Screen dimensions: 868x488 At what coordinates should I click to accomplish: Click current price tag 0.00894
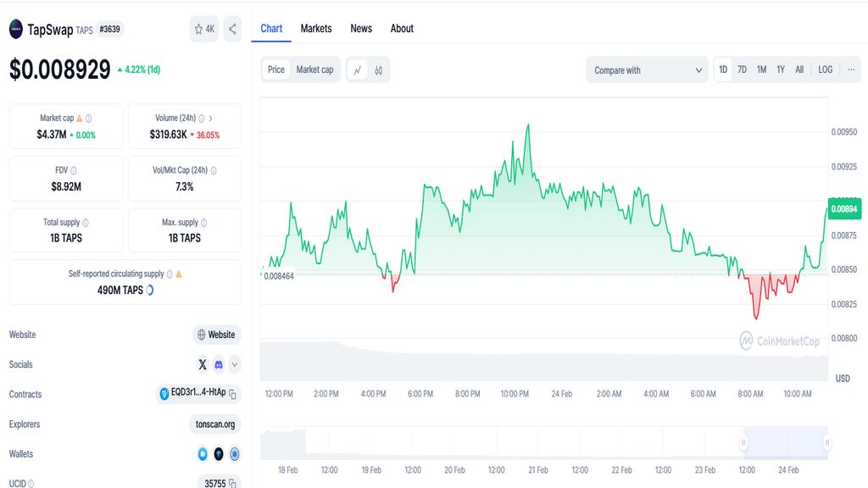pos(845,208)
